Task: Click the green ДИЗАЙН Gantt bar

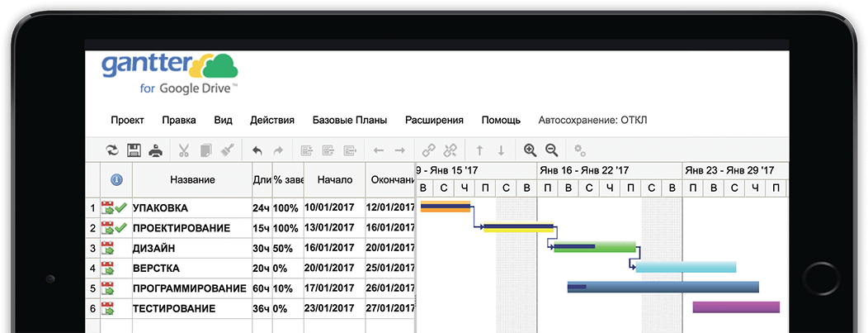Action: tap(595, 246)
